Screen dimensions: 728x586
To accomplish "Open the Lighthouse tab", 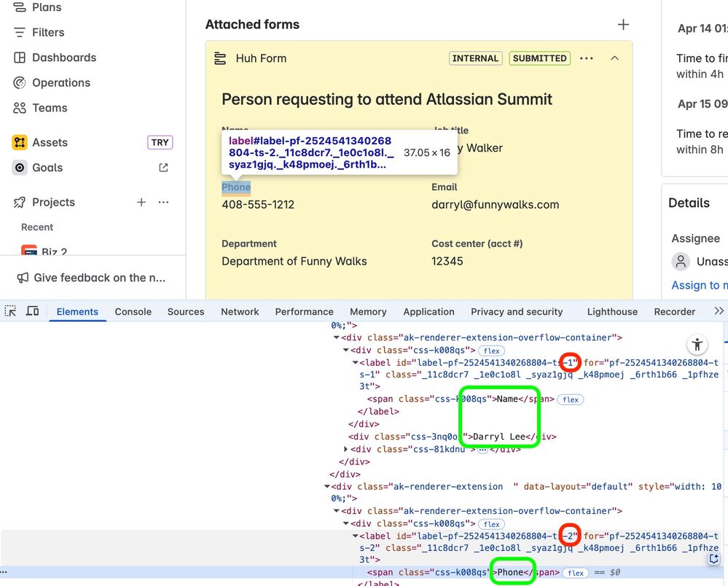I will (x=612, y=311).
